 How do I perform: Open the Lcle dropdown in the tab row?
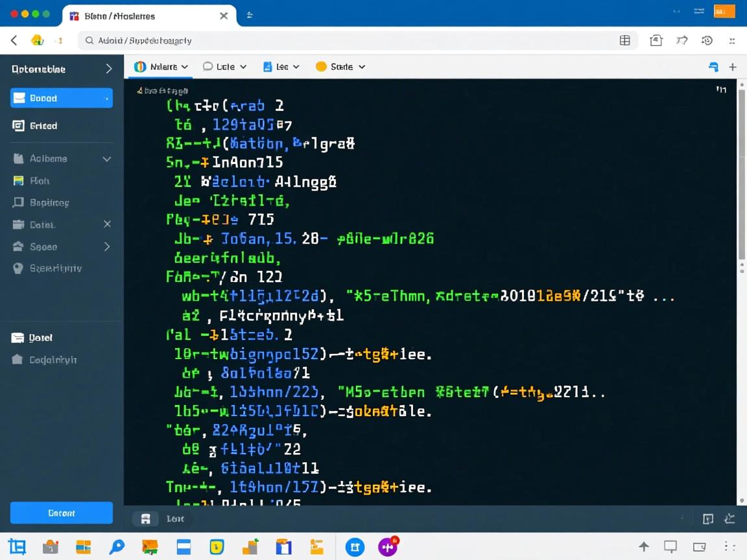(x=225, y=67)
